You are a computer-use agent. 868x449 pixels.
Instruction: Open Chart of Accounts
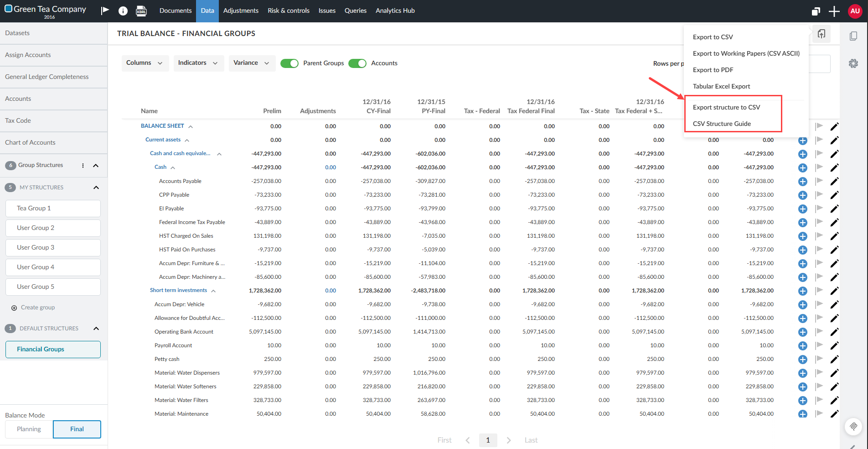(54, 143)
